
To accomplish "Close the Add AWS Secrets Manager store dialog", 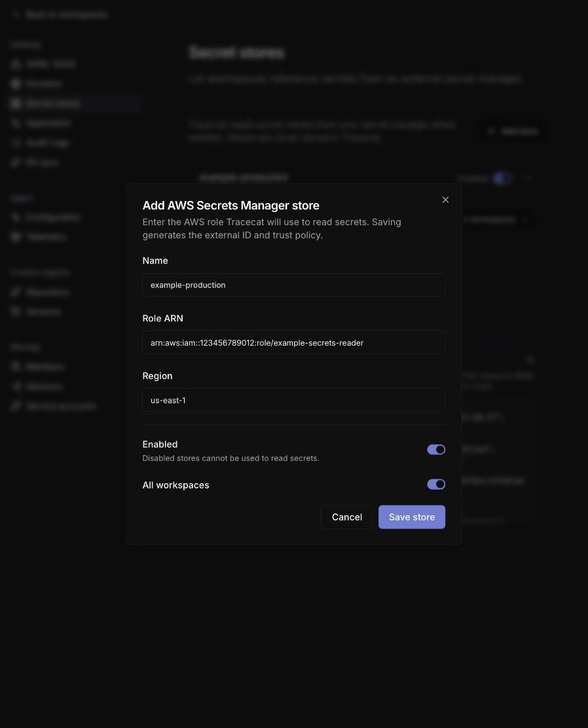I will pyautogui.click(x=445, y=200).
